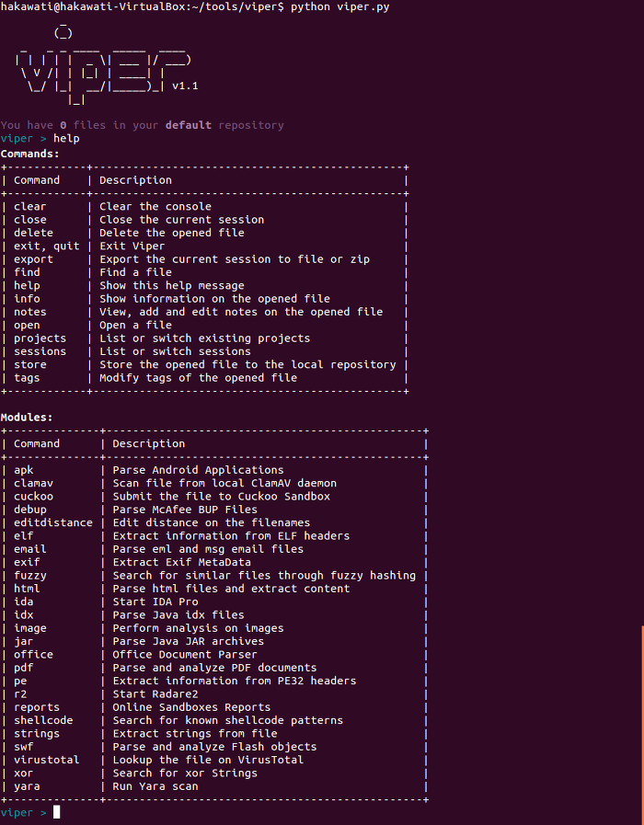The image size is (644, 825).
Task: Click 'Lookup the file on VirusTotal' description
Action: [x=208, y=759]
